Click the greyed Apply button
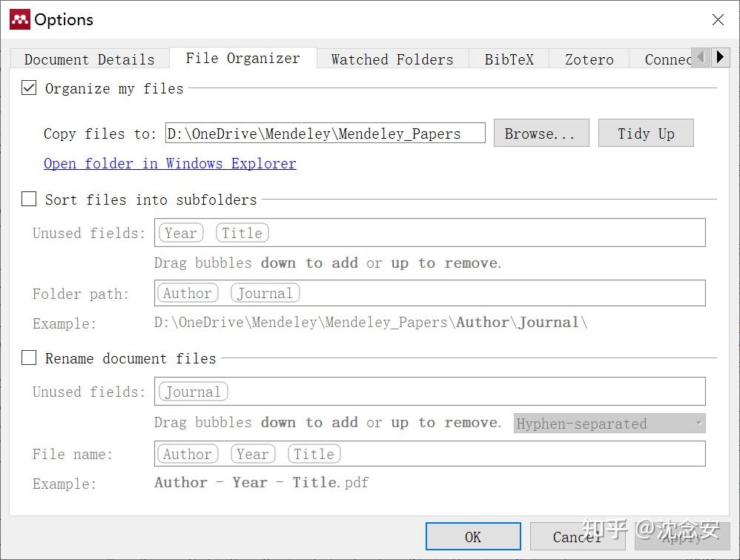The width and height of the screenshot is (740, 560). click(682, 536)
